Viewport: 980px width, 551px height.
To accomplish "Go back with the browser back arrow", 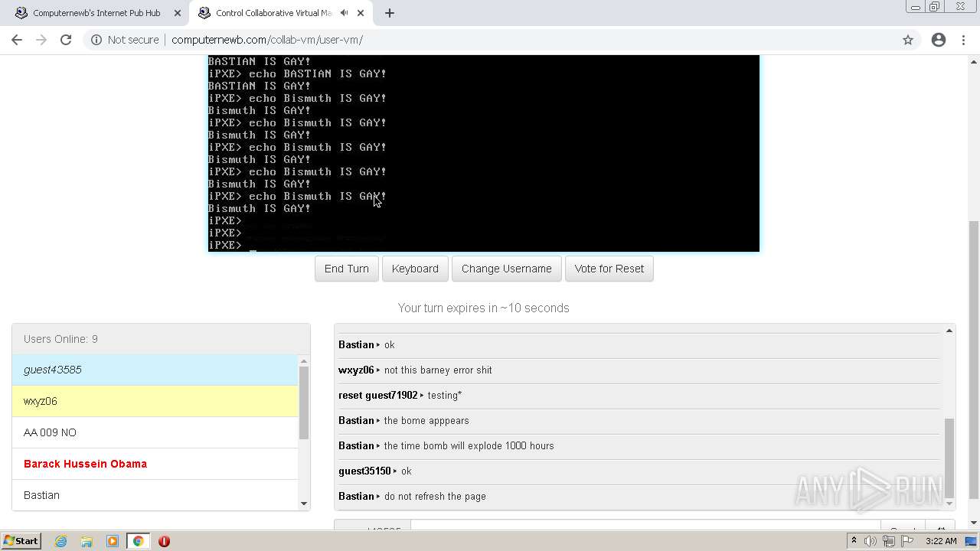I will coord(17,40).
